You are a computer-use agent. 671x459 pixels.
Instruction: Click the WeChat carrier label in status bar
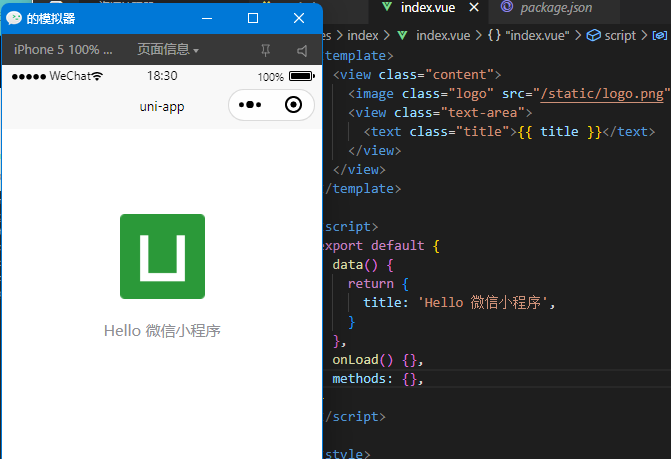[x=70, y=76]
